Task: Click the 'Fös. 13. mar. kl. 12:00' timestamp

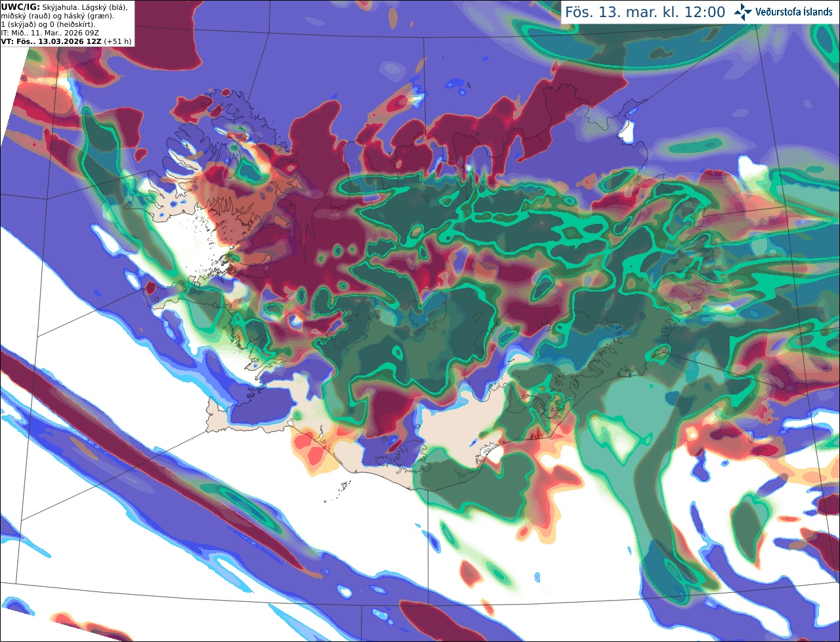Action: [645, 12]
